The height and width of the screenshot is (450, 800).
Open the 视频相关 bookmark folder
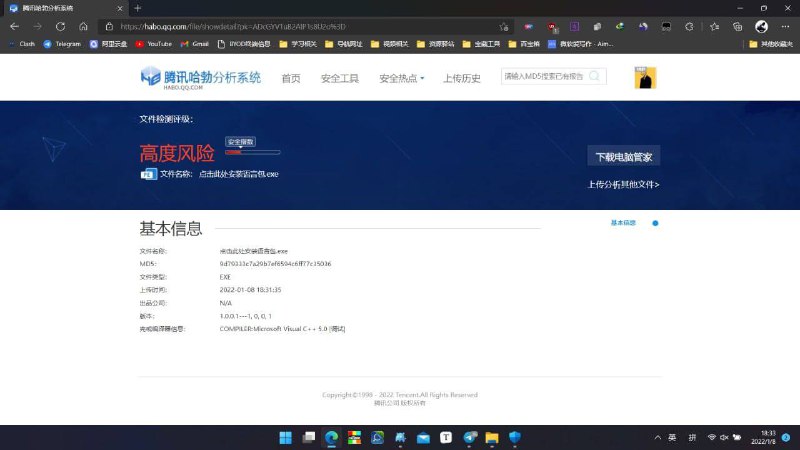point(389,44)
